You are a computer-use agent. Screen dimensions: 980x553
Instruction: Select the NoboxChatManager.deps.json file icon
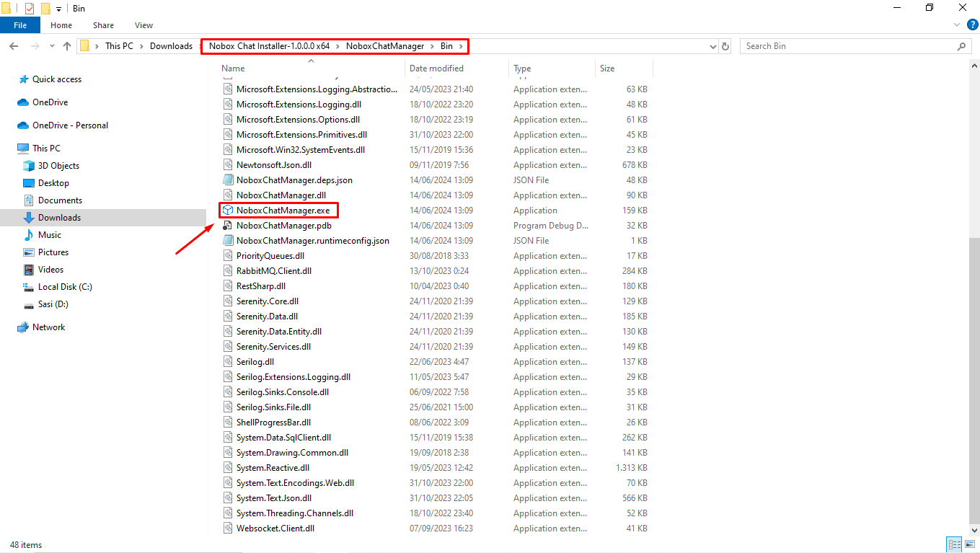coord(228,180)
